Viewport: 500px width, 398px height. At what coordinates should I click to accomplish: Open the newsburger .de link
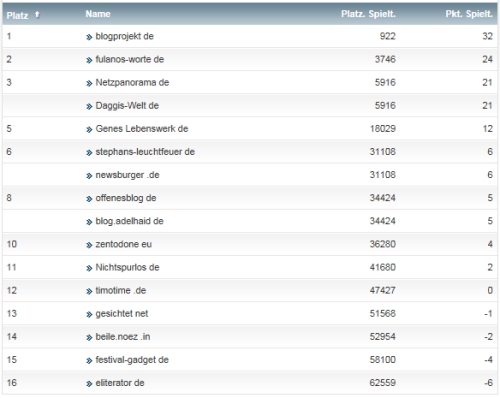tap(127, 175)
